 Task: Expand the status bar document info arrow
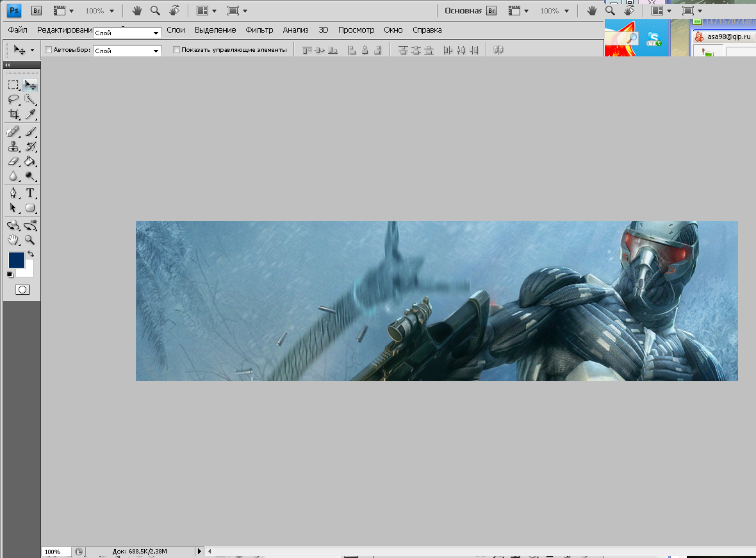199,551
